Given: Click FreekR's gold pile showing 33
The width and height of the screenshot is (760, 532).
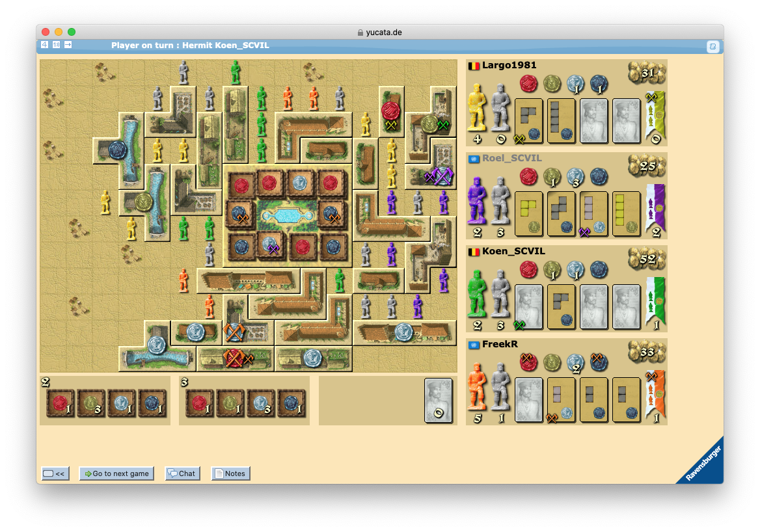Looking at the screenshot, I should [x=647, y=352].
